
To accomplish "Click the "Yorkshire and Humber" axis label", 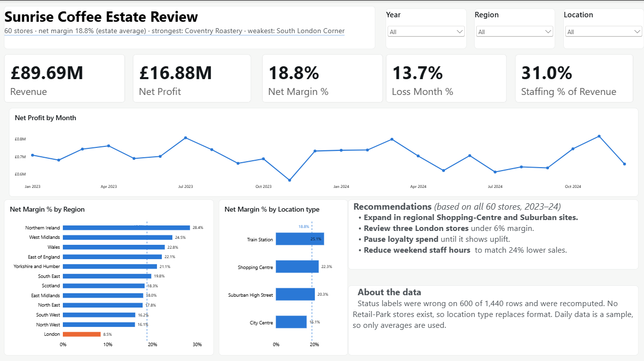I will 37,267.
